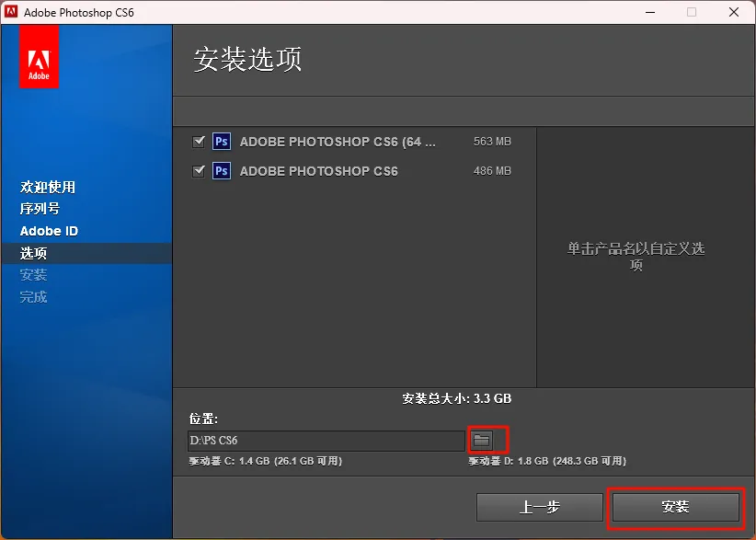
Task: Open the Adobe ID step in the sidebar
Action: coord(49,231)
